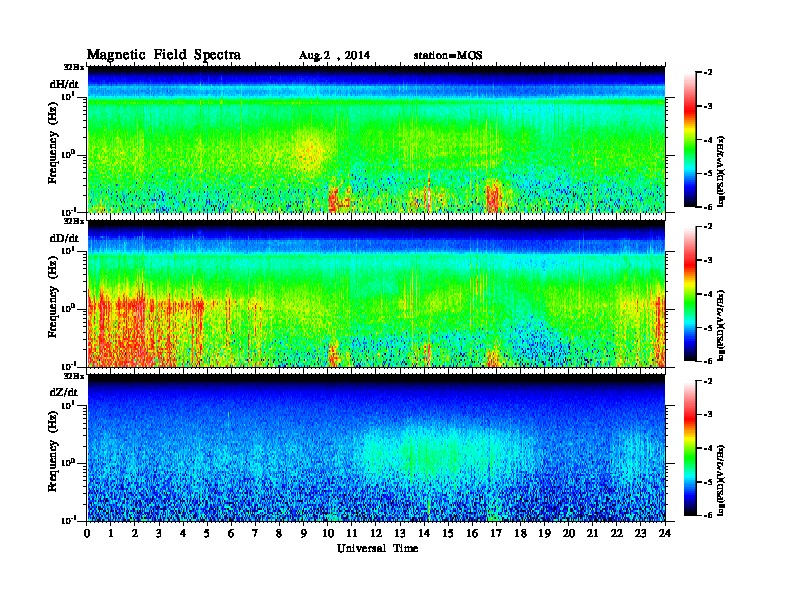Click hour 4 on the Universal Time axis
Image resolution: width=792 pixels, height=612 pixels.
[x=183, y=533]
